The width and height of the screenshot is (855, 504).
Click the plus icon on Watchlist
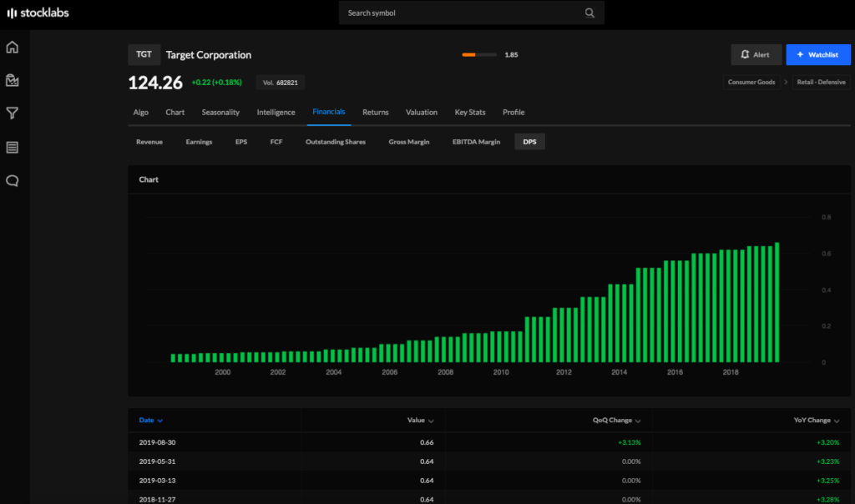tap(800, 54)
